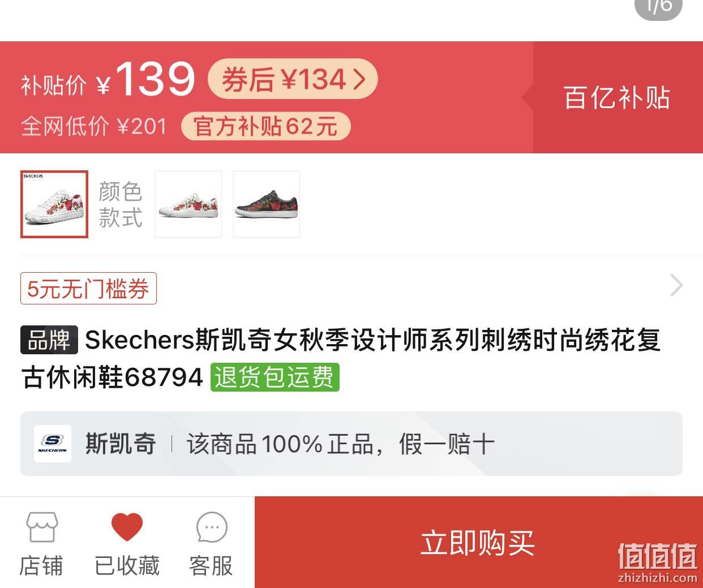Screen dimensions: 703x588
Task: Open the 百亿补贴 subsidy banner
Action: click(616, 97)
